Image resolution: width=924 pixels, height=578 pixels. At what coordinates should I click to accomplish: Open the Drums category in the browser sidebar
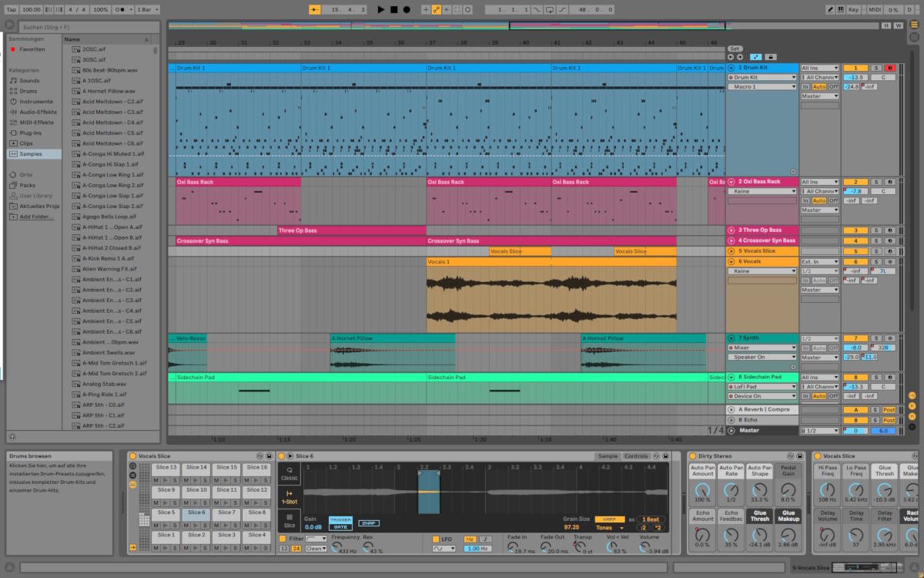(28, 90)
